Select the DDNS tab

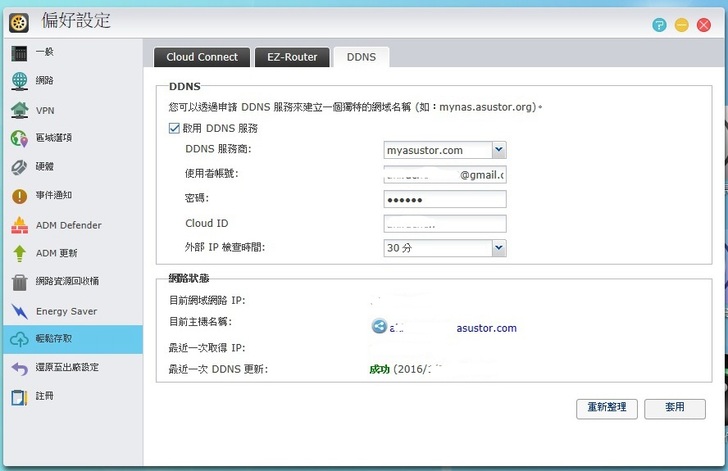[x=361, y=57]
